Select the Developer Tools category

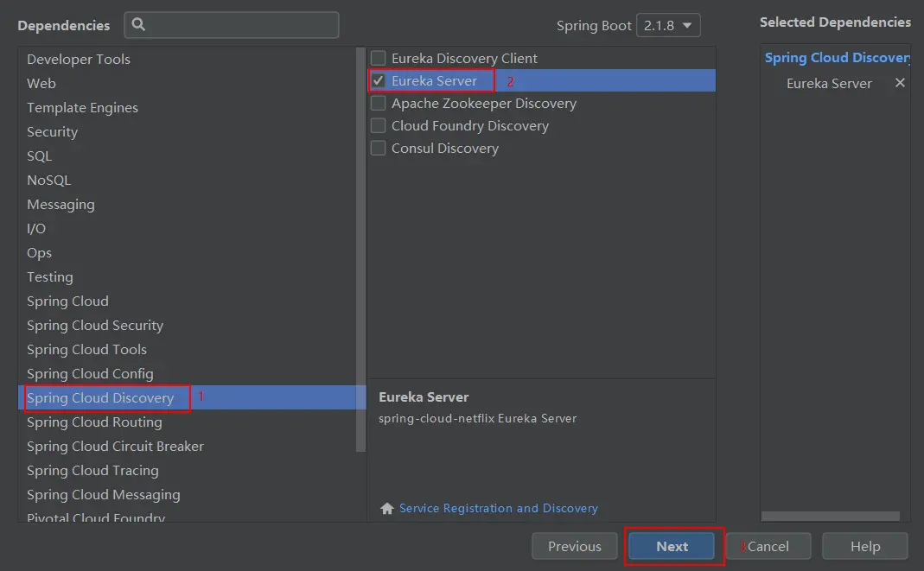pyautogui.click(x=79, y=59)
